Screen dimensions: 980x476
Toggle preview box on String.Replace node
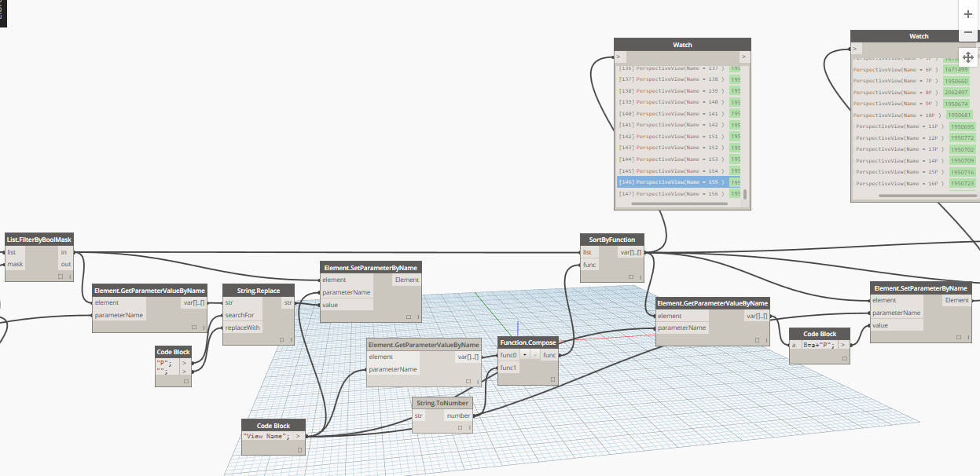282,340
